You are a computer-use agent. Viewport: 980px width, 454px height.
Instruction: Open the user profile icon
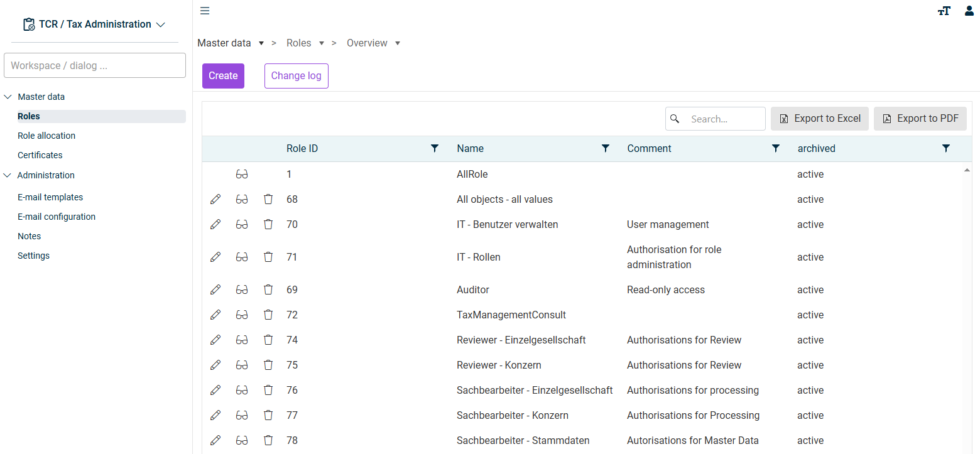[969, 11]
